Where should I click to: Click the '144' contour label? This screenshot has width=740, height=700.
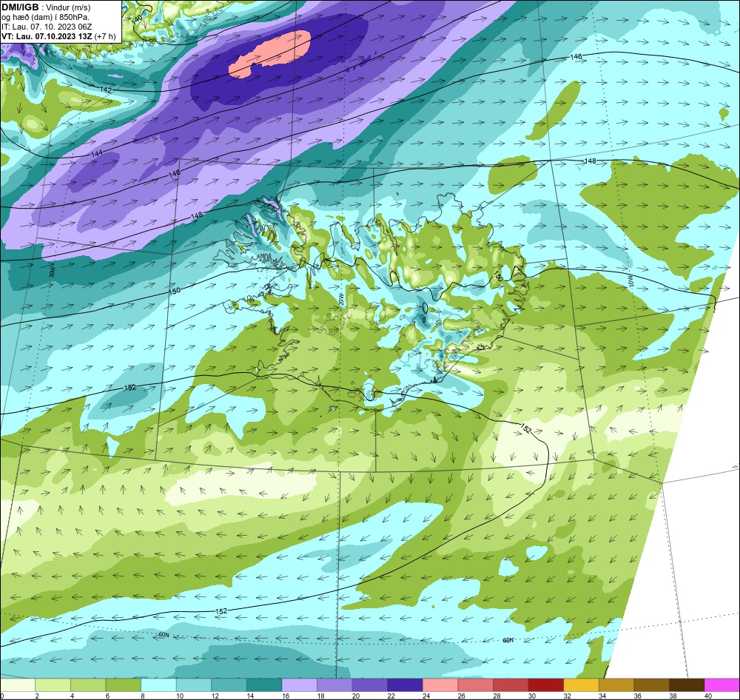point(97,154)
